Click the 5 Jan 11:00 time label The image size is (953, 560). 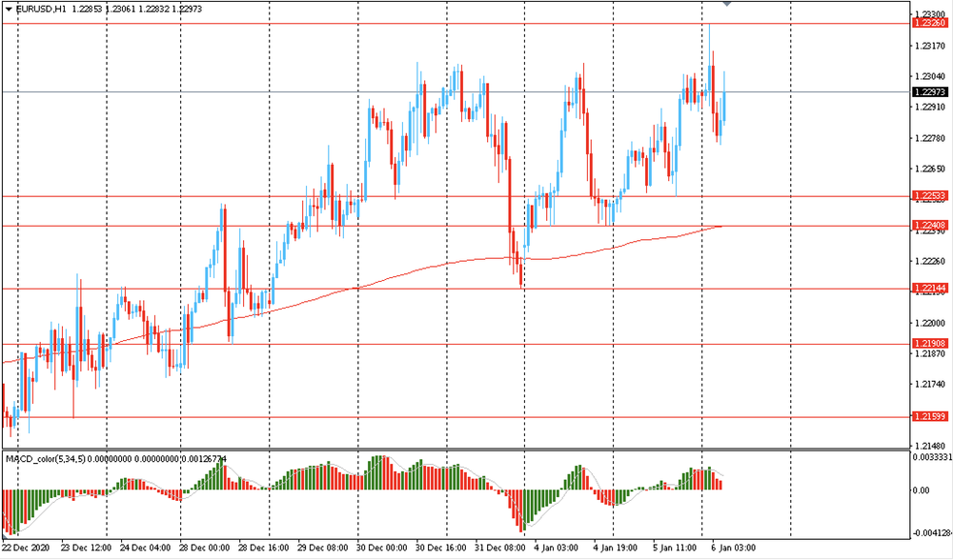[x=675, y=548]
